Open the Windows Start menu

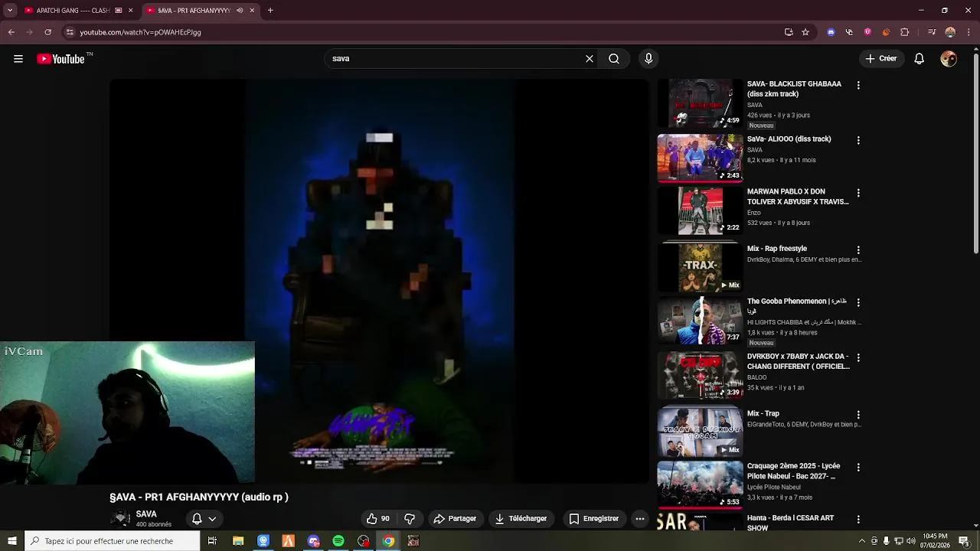click(11, 541)
